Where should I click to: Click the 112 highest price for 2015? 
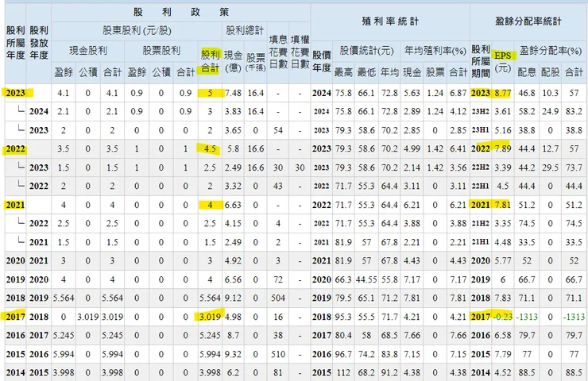343,373
